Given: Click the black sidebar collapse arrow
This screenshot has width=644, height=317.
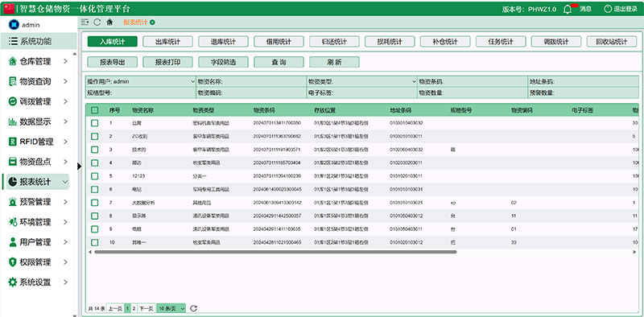Looking at the screenshot, I should [79, 166].
